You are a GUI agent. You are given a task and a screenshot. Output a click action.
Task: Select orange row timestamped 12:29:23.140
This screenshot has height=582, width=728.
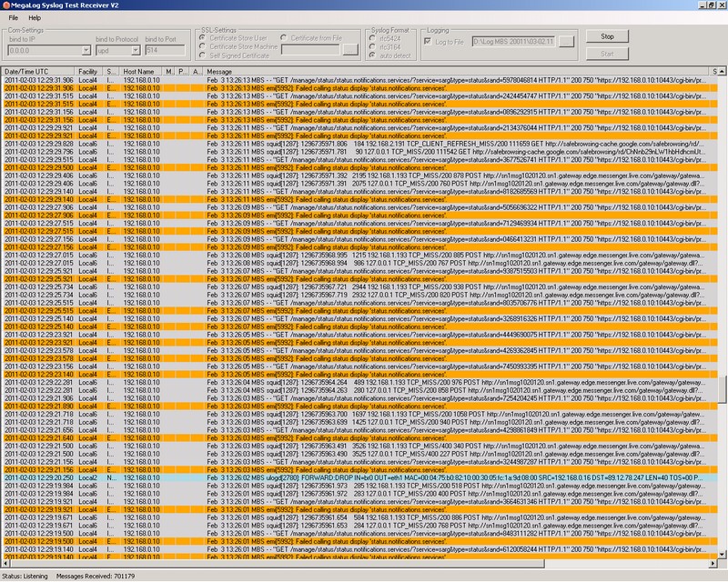point(359,375)
